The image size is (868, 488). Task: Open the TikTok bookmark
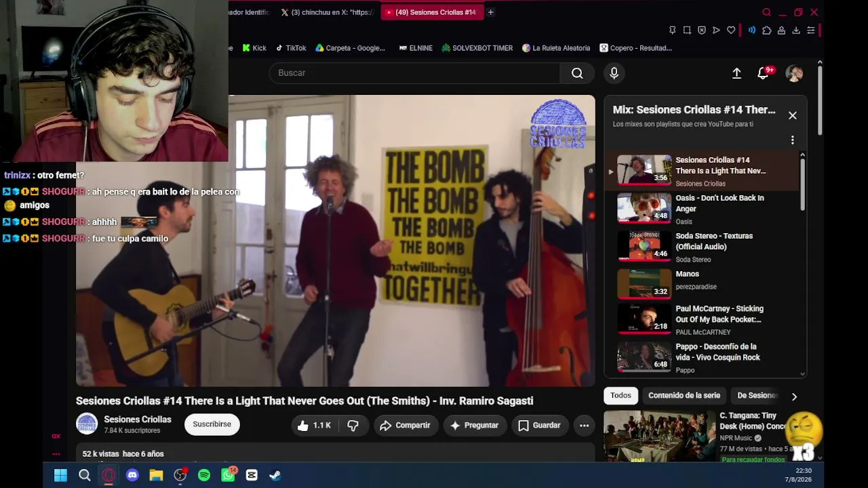(290, 48)
